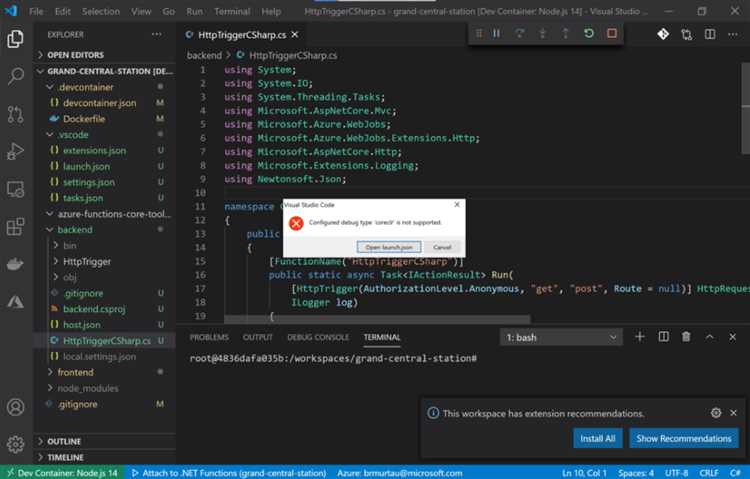Open Dockerfile in explorer
This screenshot has height=479, width=750.
click(x=104, y=119)
